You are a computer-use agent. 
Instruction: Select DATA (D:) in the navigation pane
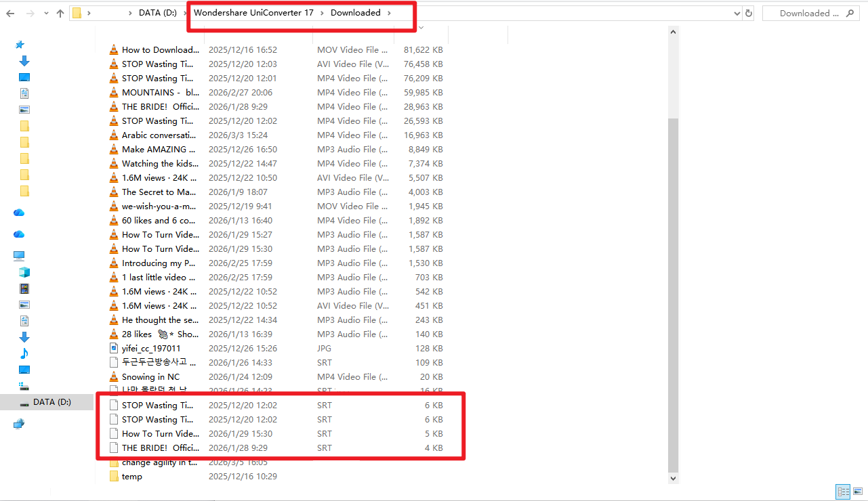point(52,401)
